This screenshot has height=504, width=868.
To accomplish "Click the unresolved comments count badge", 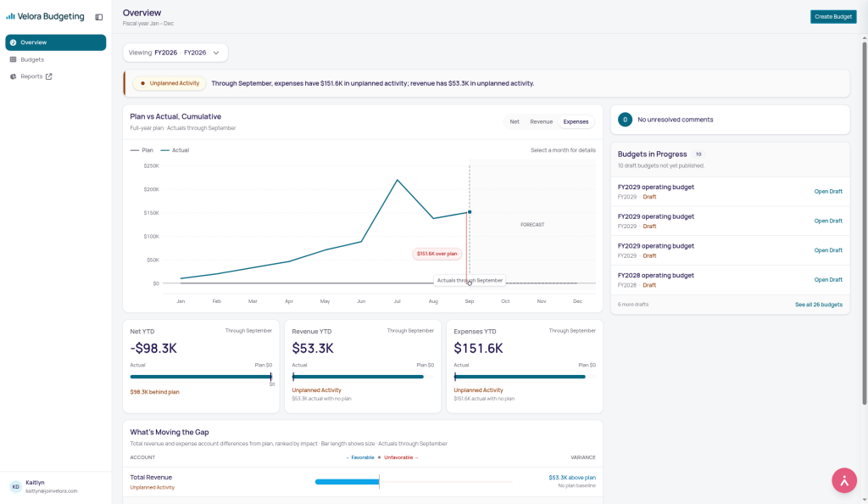I will (625, 120).
